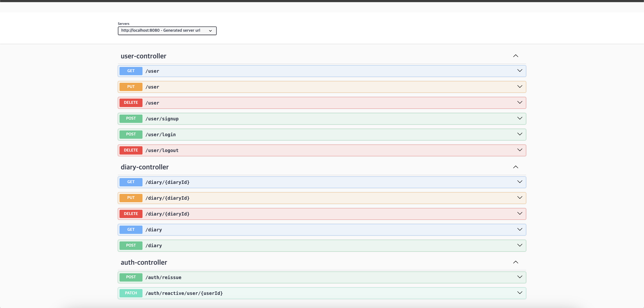Click the /auth/reissue endpoint path
This screenshot has width=644, height=308.
click(x=163, y=277)
